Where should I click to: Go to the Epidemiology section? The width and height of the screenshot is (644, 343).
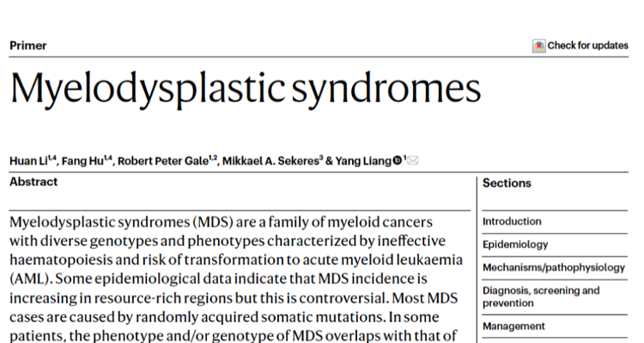pos(515,244)
